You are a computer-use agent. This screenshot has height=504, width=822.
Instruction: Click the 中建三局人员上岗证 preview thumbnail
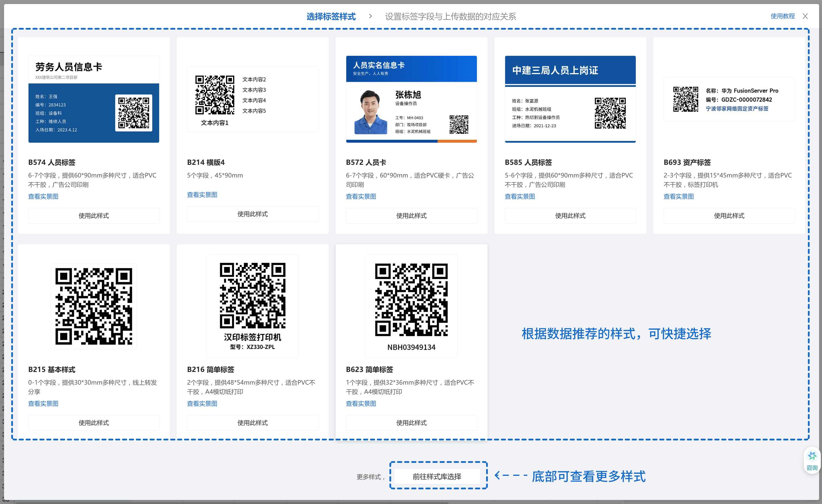point(570,99)
